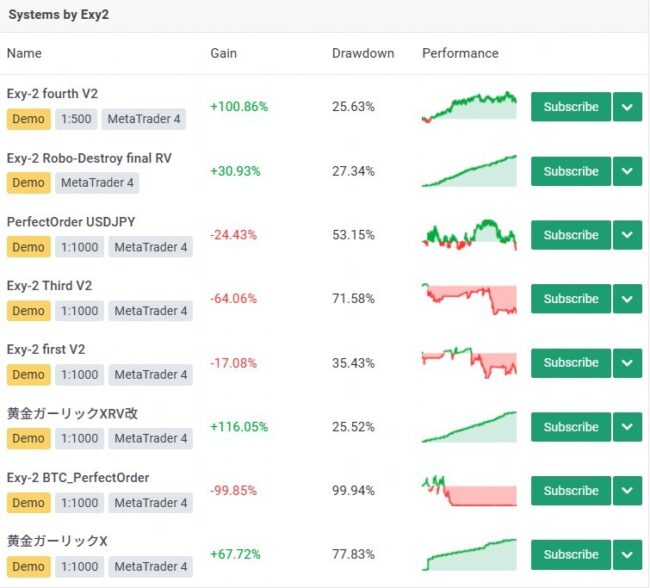
Task: Subscribe to Exy-2 Third V2 system
Action: click(570, 299)
